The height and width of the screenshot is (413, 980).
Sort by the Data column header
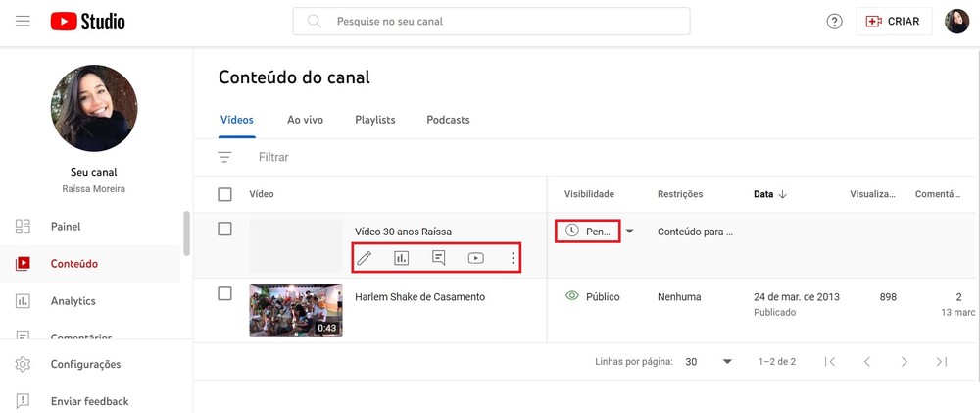pos(770,194)
